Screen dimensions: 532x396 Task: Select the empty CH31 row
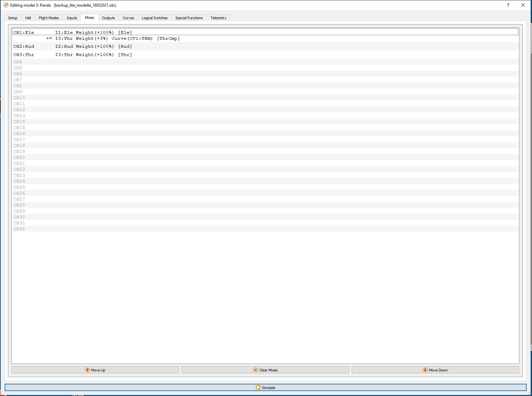(x=266, y=223)
